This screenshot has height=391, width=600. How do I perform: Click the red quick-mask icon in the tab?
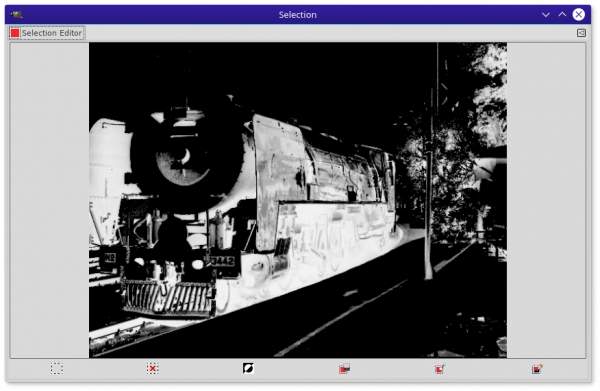coord(15,33)
